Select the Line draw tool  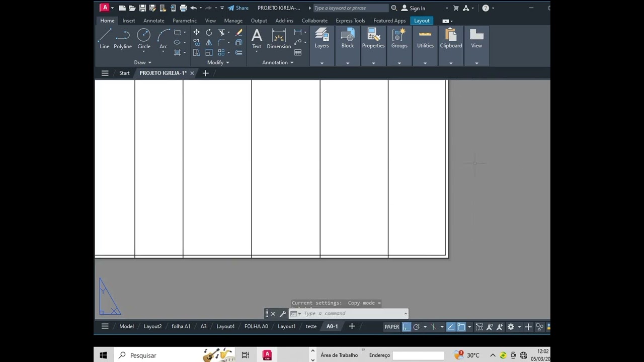click(104, 39)
